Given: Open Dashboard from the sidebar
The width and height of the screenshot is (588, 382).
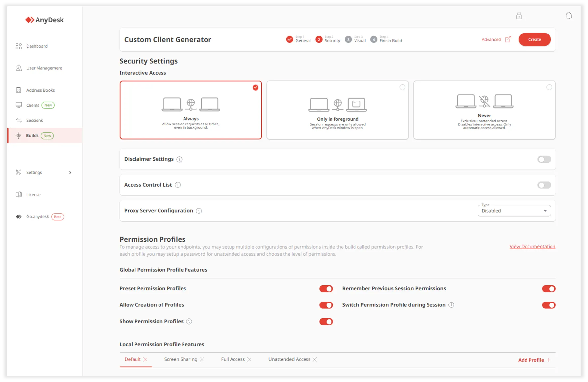Looking at the screenshot, I should (x=37, y=46).
